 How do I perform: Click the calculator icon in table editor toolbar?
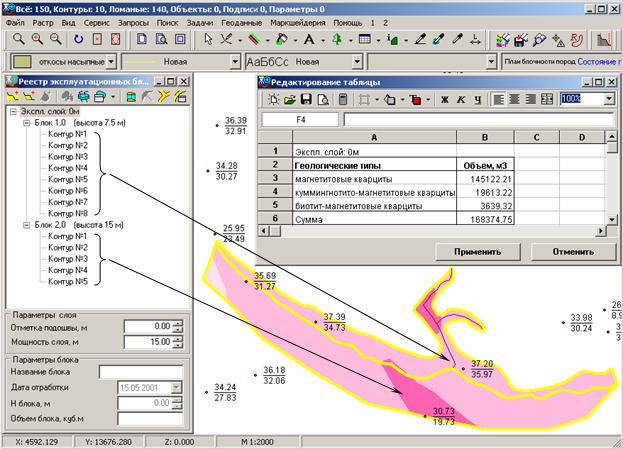pos(342,100)
